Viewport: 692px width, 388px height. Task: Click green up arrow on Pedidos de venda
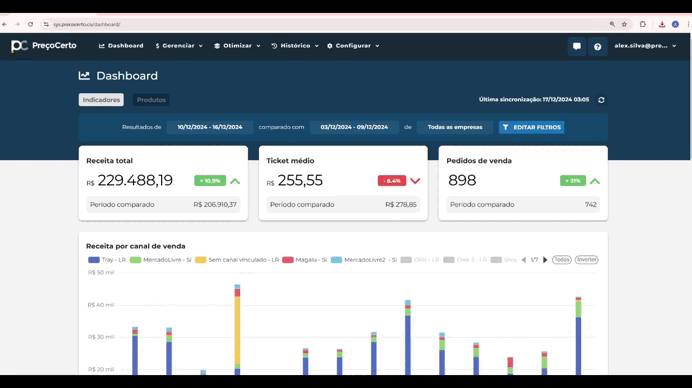(x=595, y=181)
